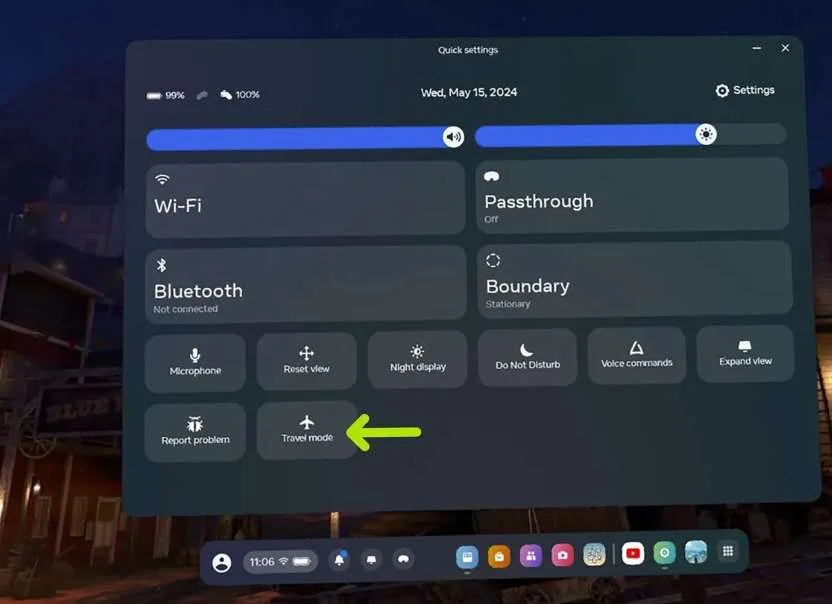Toggle Voice commands
Image resolution: width=832 pixels, height=604 pixels.
tap(636, 356)
